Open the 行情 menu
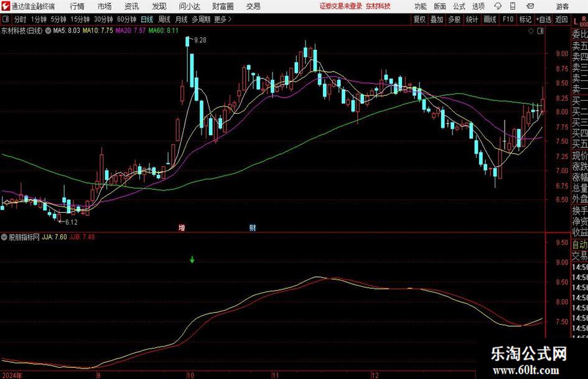The height and width of the screenshot is (379, 588). point(77,6)
